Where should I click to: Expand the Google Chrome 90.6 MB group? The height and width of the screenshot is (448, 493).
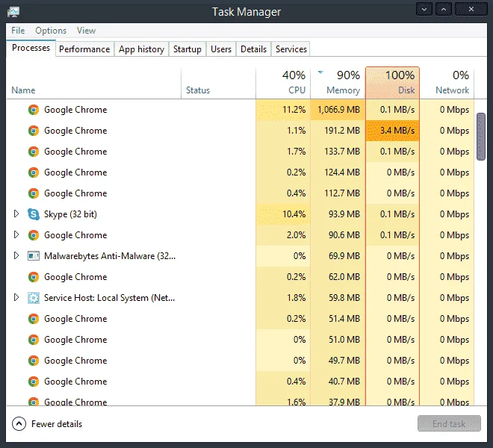coord(16,235)
